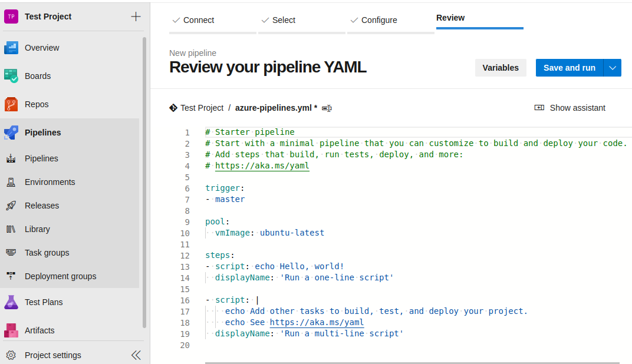Click the Test Plans flask icon
632x364 pixels.
click(11, 302)
